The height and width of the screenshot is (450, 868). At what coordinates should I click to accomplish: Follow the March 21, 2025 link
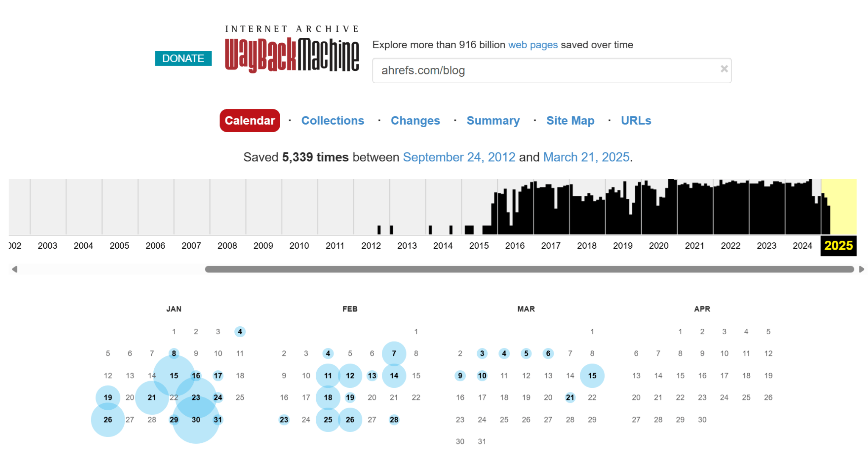tap(586, 157)
